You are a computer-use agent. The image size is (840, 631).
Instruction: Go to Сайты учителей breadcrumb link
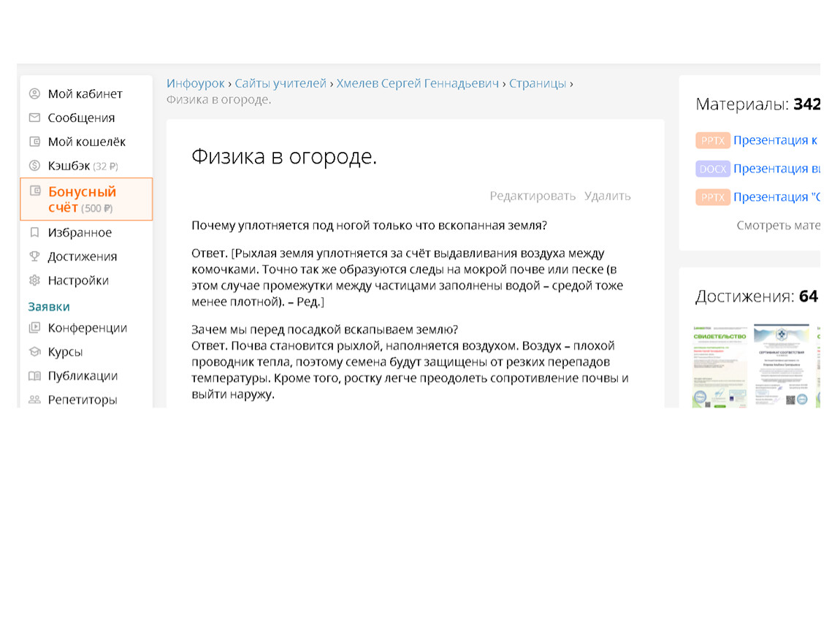click(x=280, y=83)
